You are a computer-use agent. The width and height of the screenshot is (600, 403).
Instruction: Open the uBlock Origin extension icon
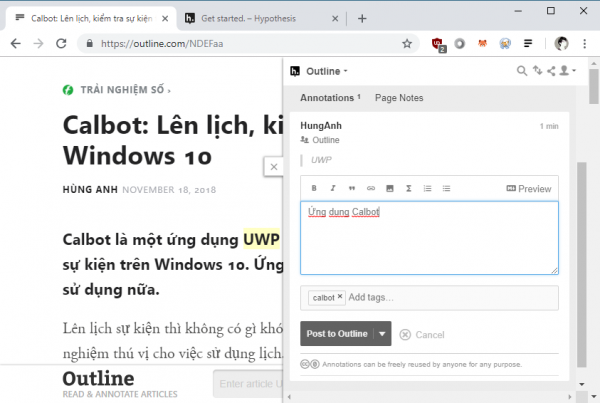tap(437, 44)
